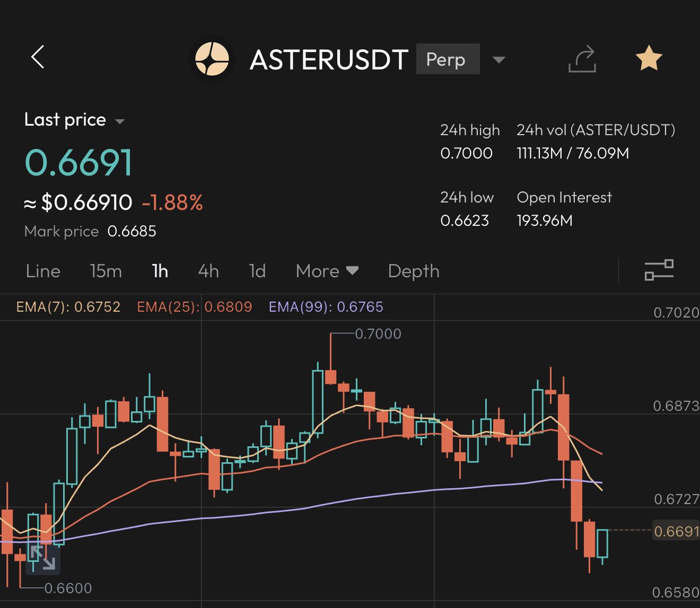Screen dimensions: 700x608
Task: Open the trading pair dropdown arrow
Action: tap(498, 59)
